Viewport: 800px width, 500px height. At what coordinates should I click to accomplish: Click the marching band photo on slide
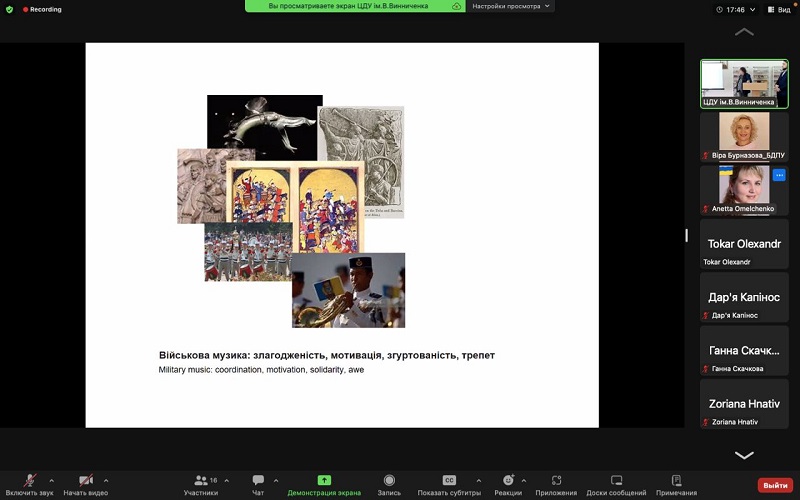[248, 253]
